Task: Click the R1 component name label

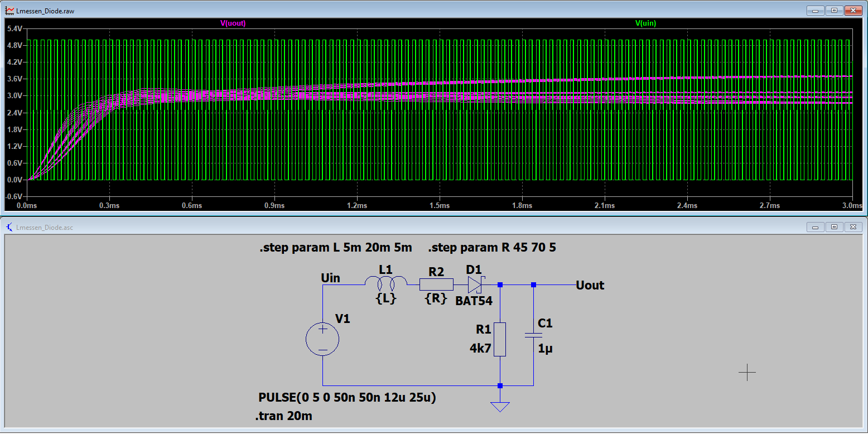Action: pos(484,330)
